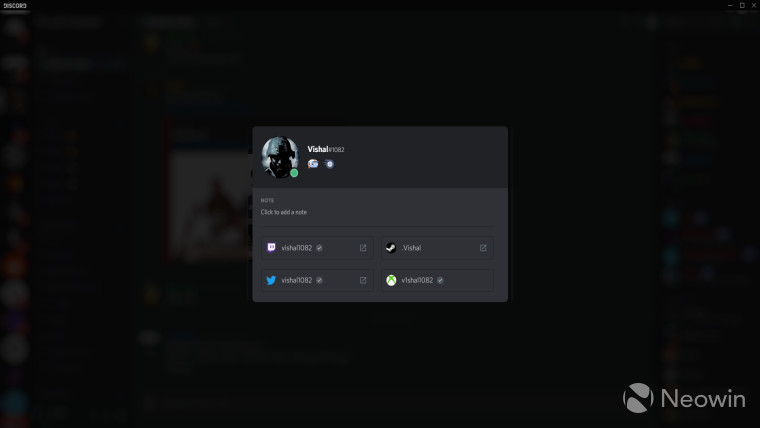The width and height of the screenshot is (760, 428).
Task: Click Xbox gamertag v1shal1082 text
Action: click(417, 280)
